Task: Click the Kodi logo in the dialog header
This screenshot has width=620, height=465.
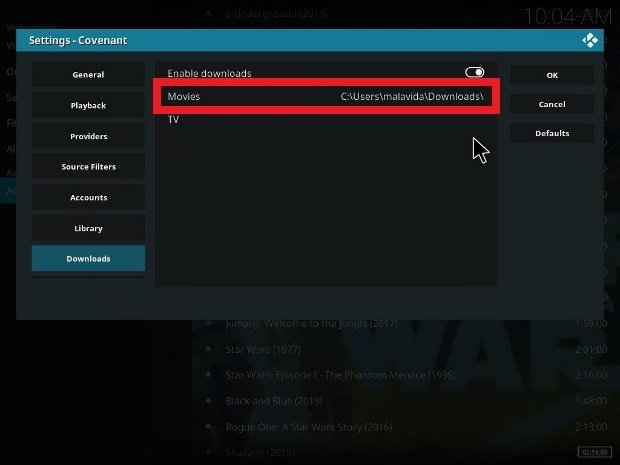Action: tap(590, 40)
